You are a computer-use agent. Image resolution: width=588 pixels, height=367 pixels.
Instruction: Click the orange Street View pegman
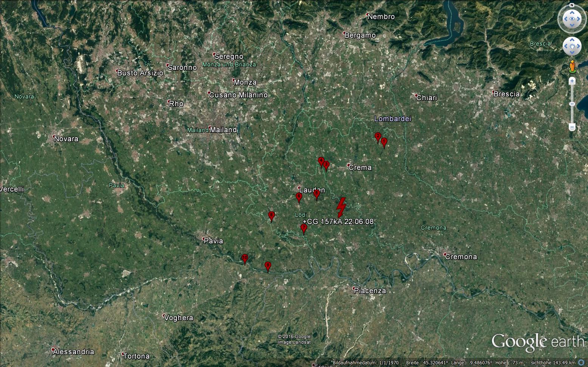[x=572, y=67]
